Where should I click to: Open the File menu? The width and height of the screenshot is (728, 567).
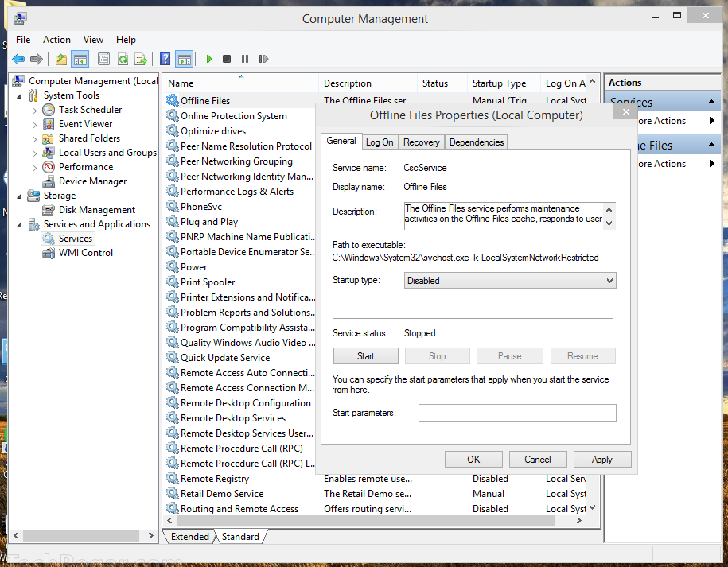pyautogui.click(x=23, y=40)
